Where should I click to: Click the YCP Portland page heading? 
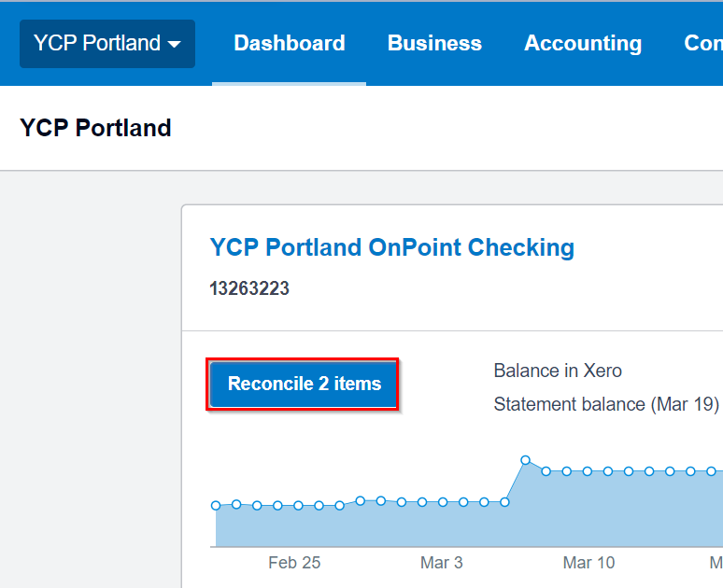pyautogui.click(x=95, y=128)
